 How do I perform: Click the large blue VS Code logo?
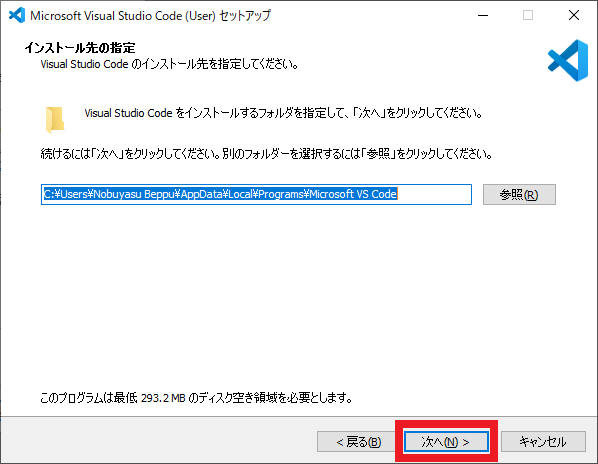pos(568,60)
